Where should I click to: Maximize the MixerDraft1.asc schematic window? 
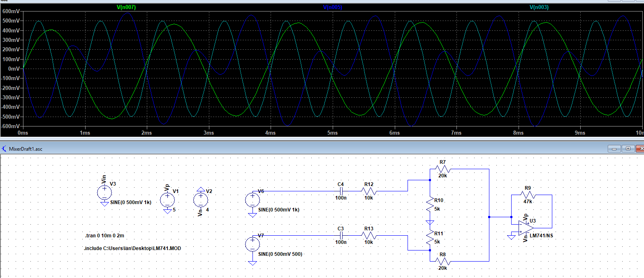628,148
